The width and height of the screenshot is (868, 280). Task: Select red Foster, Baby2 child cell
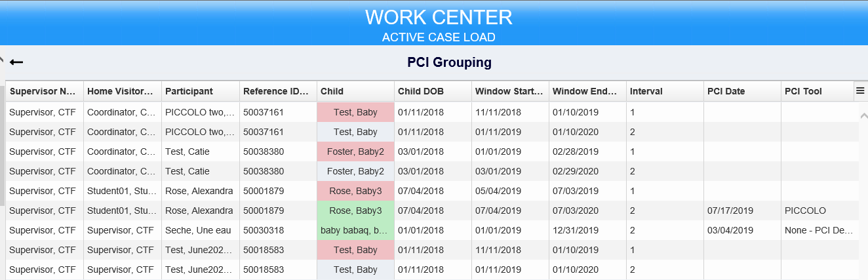pos(355,151)
